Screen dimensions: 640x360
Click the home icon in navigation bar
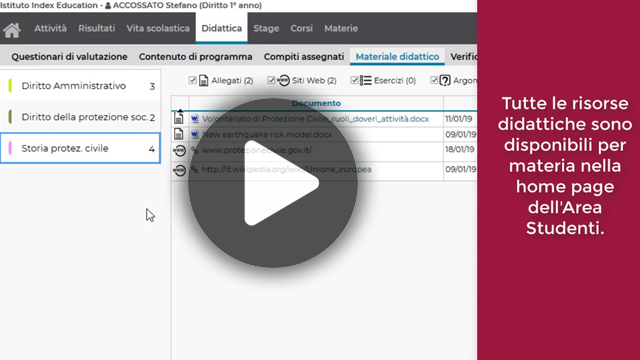tap(12, 29)
